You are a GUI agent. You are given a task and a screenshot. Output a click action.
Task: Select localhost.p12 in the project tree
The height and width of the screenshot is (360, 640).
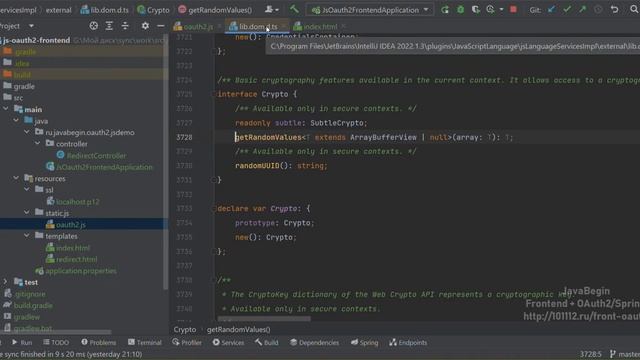(77, 202)
